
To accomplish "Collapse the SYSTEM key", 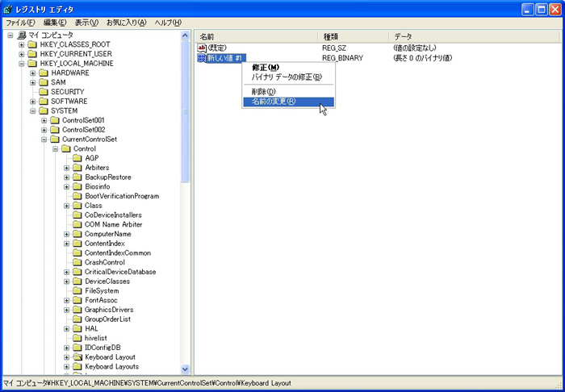I will point(33,111).
